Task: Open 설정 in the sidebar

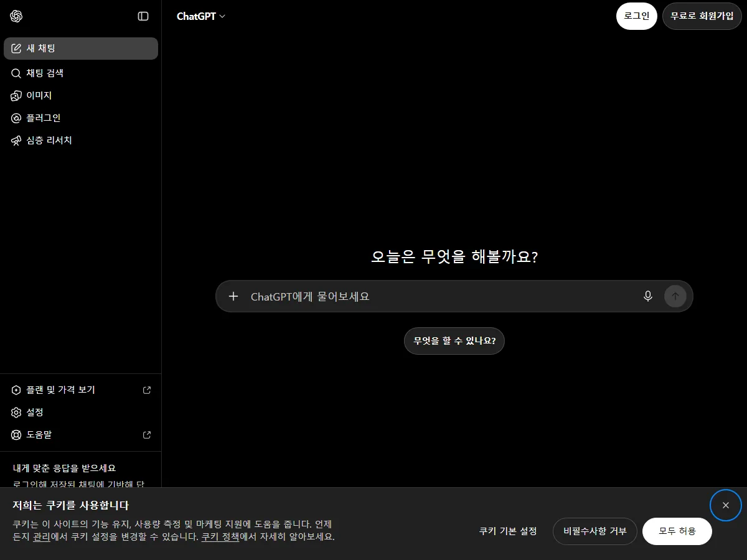Action: (x=81, y=413)
